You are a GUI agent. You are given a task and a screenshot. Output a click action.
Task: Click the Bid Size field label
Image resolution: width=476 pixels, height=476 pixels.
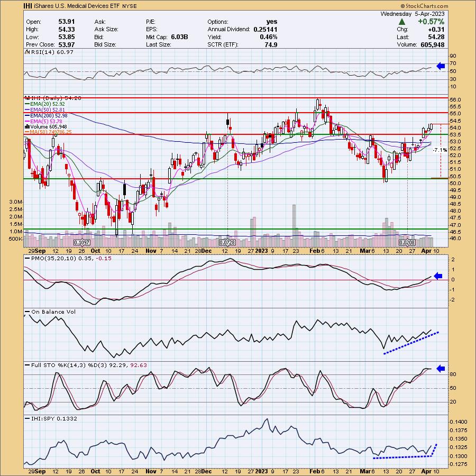(105, 44)
